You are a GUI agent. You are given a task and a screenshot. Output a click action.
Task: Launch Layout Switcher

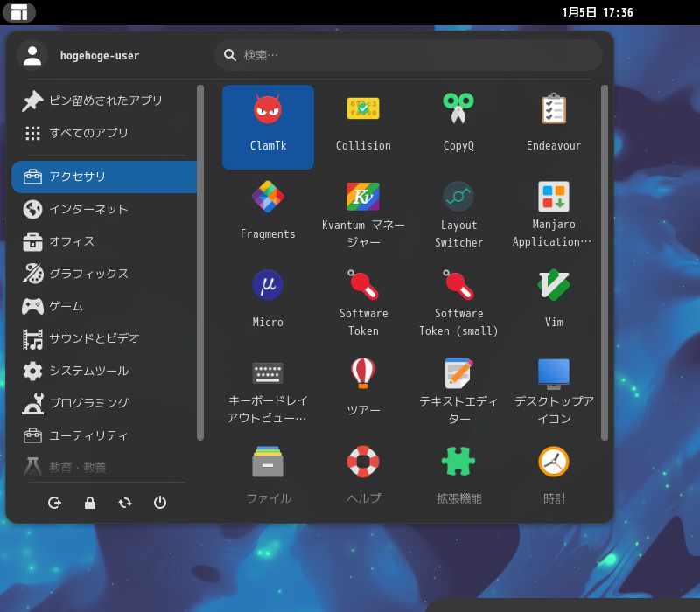(x=458, y=215)
